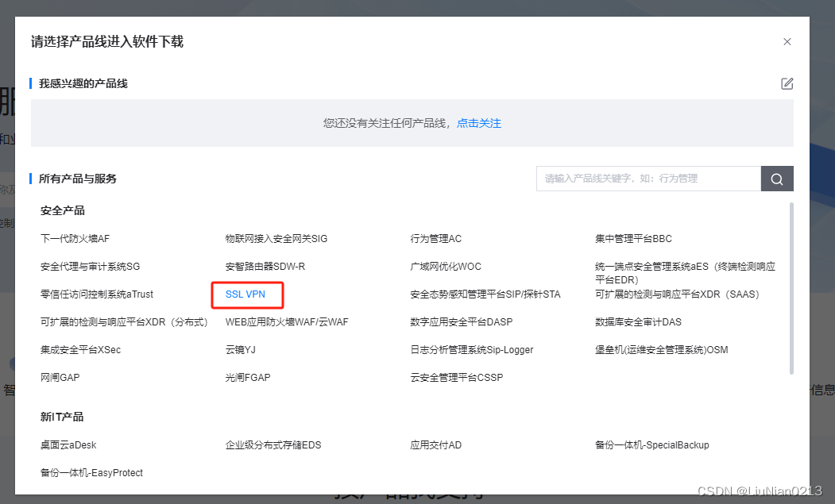Select 数据库安全审计DAS
Screen dimensions: 835x504
coord(638,322)
